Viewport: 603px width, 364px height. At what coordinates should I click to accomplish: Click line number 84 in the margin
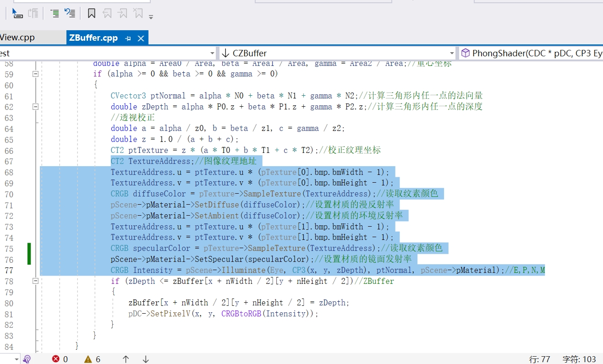pos(9,346)
